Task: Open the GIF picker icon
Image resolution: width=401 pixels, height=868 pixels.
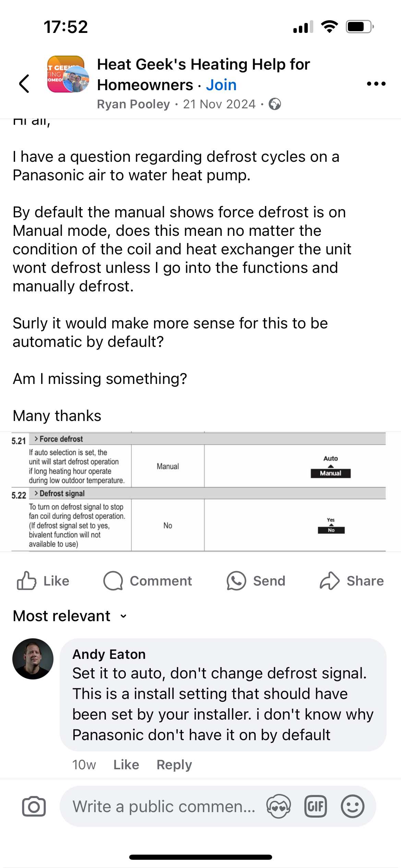Action: pyautogui.click(x=315, y=806)
